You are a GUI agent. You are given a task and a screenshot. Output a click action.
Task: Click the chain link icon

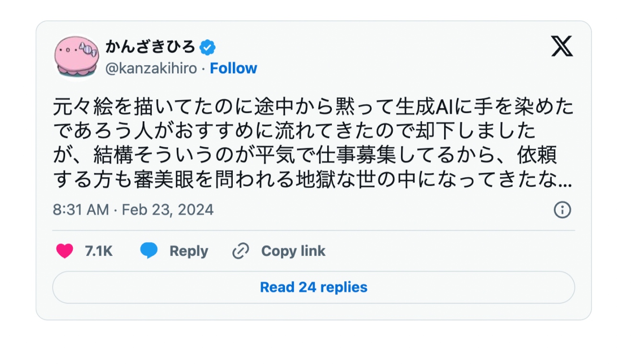click(240, 251)
